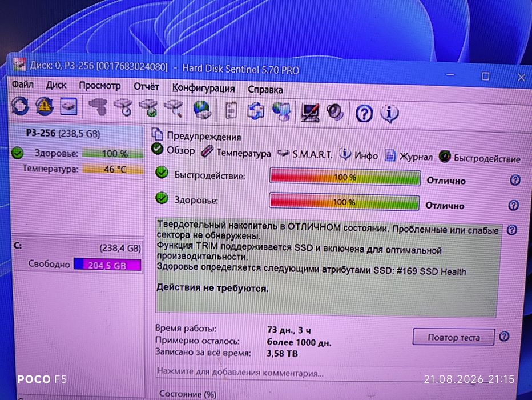The image size is (532, 400).
Task: Click Отлично label beside Быстродействие bar
Action: click(x=446, y=181)
